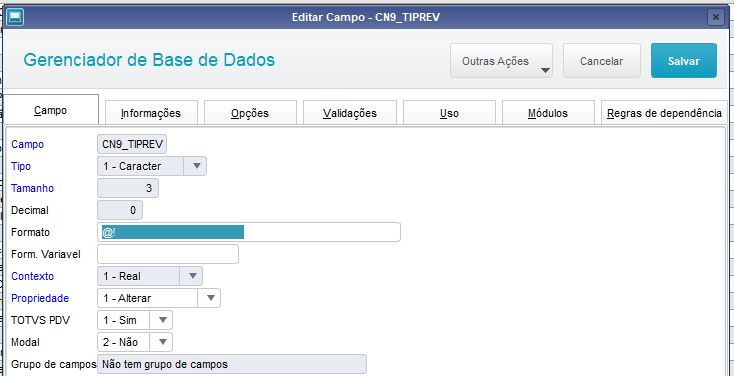This screenshot has width=734, height=376.
Task: Click the Campo field showing CN9_TIPREV
Action: tap(132, 144)
